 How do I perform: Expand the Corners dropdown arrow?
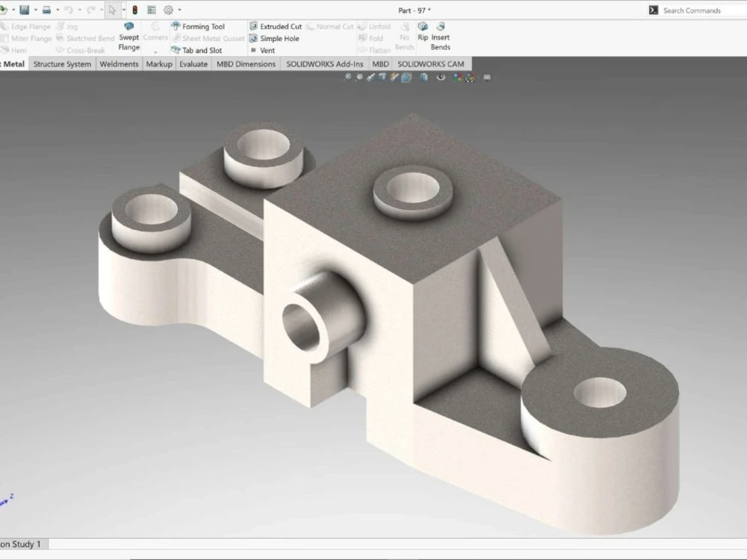[155, 52]
